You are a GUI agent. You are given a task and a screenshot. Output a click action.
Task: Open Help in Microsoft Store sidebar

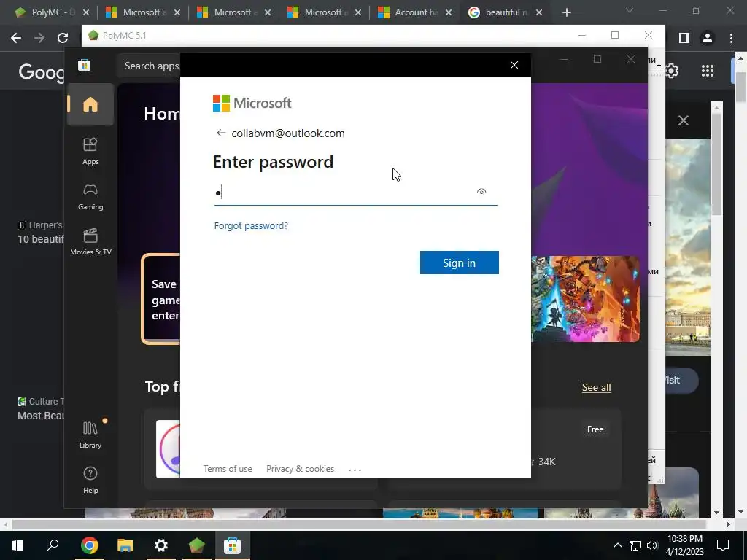90,480
